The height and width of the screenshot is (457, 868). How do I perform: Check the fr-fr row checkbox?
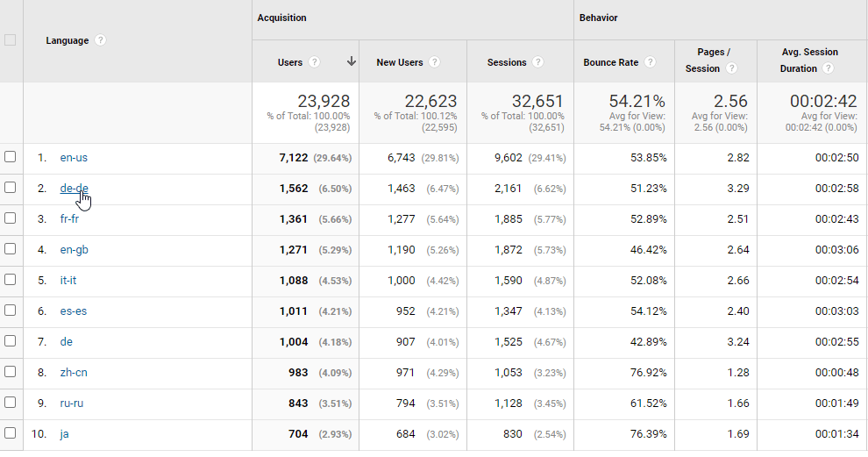tap(10, 218)
